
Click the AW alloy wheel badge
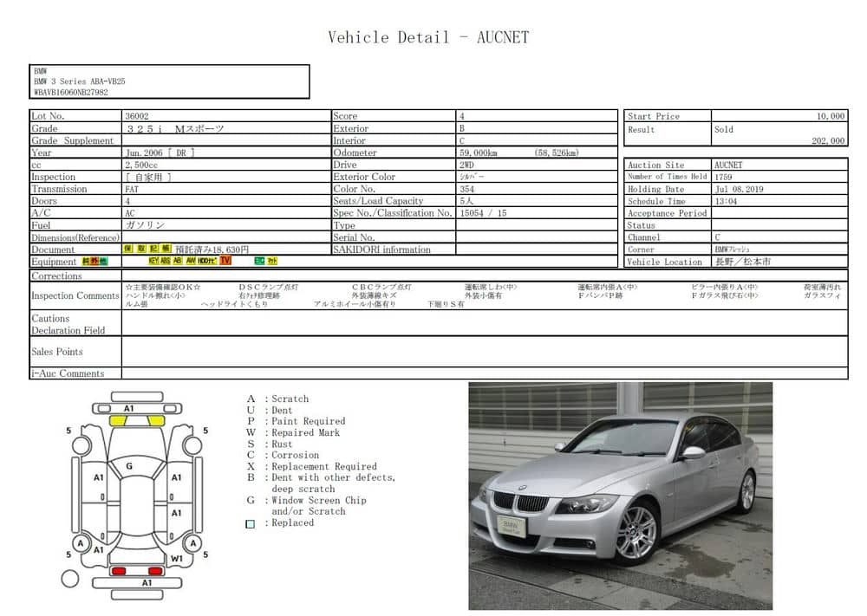click(190, 261)
